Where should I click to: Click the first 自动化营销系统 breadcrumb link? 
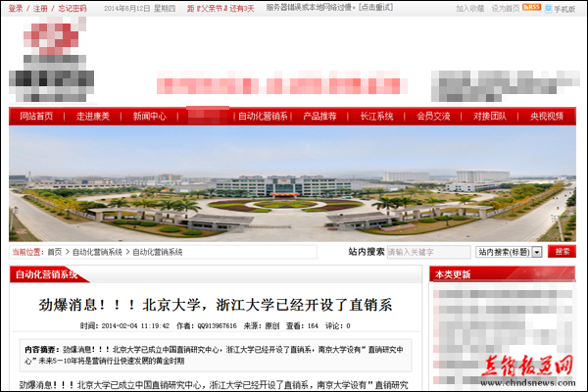pos(97,252)
